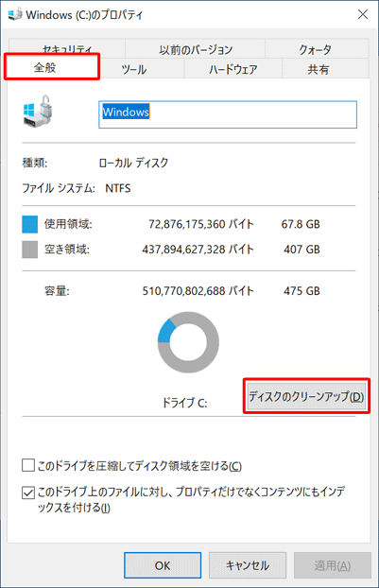
Task: Close the properties dialog with X
Action: pos(363,14)
